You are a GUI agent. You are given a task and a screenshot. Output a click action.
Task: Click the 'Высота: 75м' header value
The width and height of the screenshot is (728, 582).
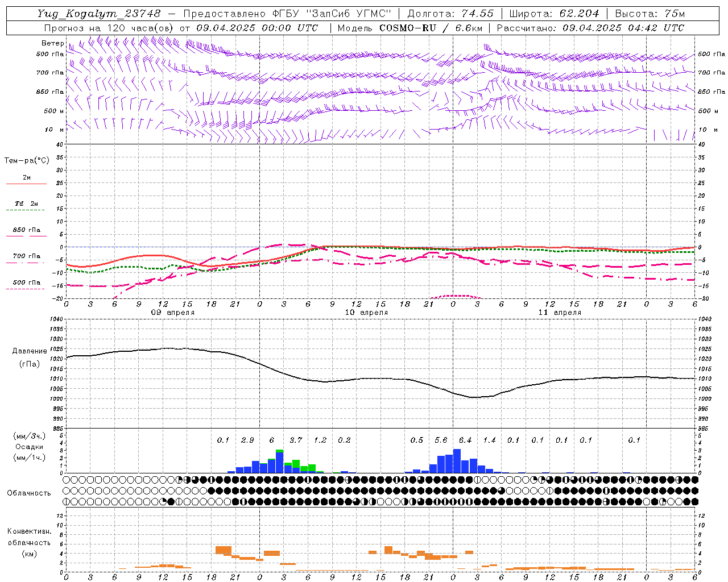(650, 14)
